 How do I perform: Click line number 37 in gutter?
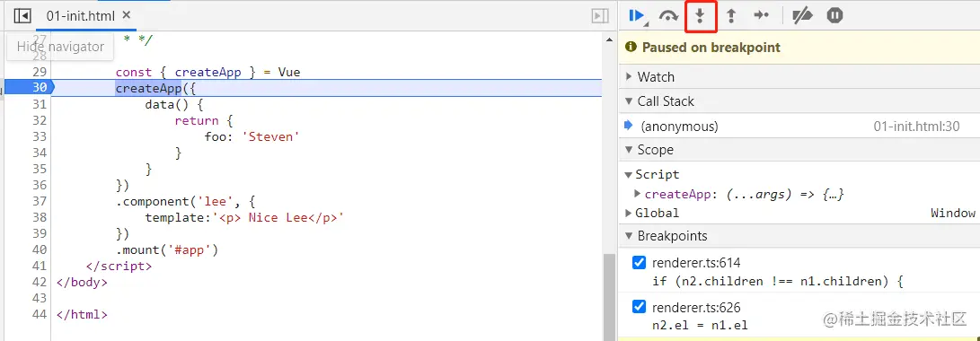pyautogui.click(x=40, y=201)
